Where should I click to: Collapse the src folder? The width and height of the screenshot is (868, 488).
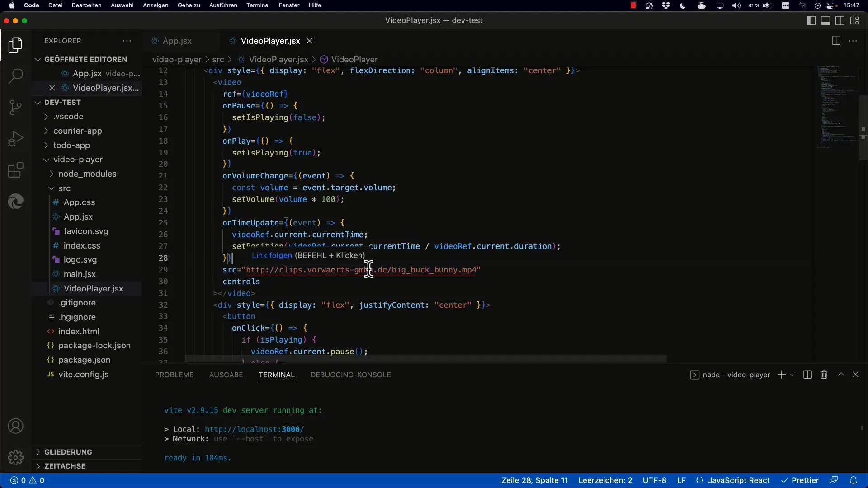click(65, 188)
